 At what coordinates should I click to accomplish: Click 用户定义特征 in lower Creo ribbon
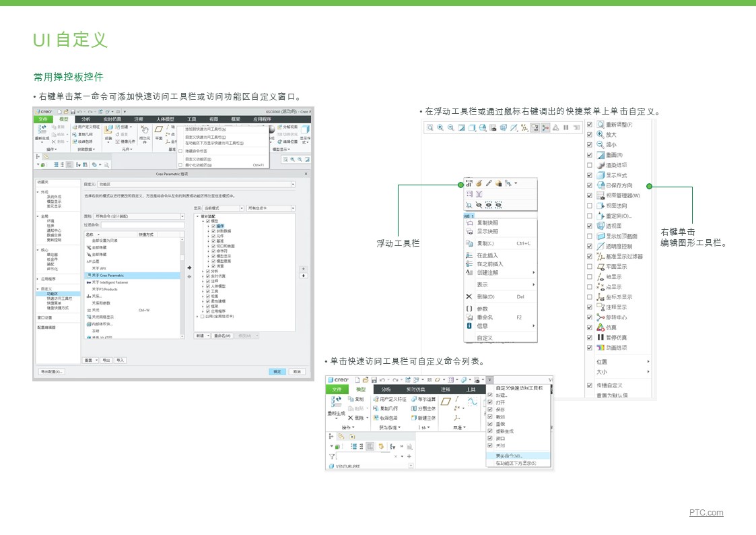[390, 400]
